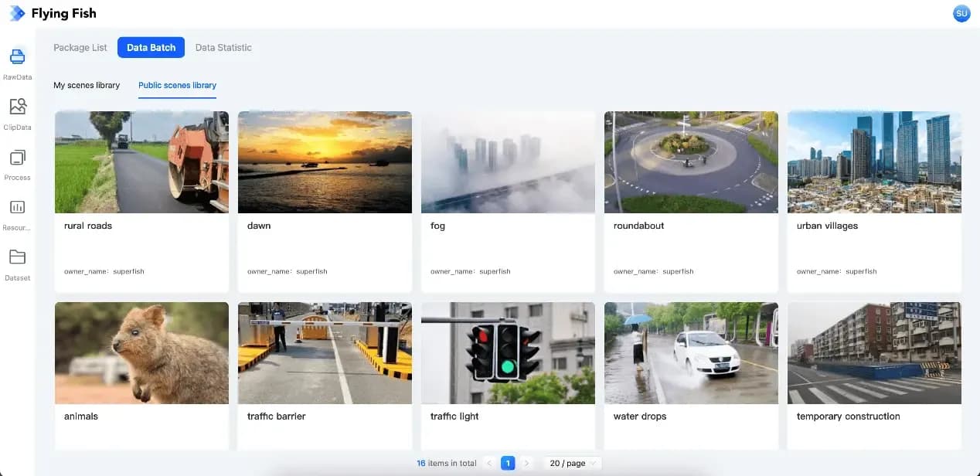The image size is (980, 476).
Task: Select the Process sidebar icon
Action: (17, 158)
